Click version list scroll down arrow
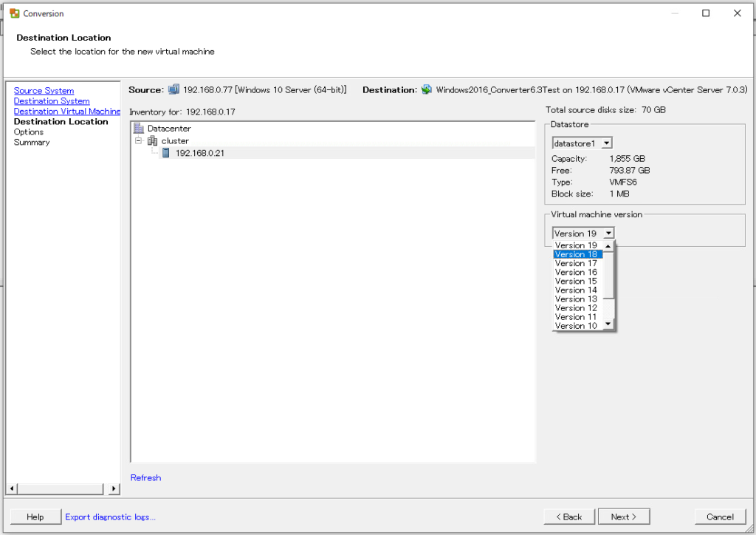The width and height of the screenshot is (756, 535). 608,324
